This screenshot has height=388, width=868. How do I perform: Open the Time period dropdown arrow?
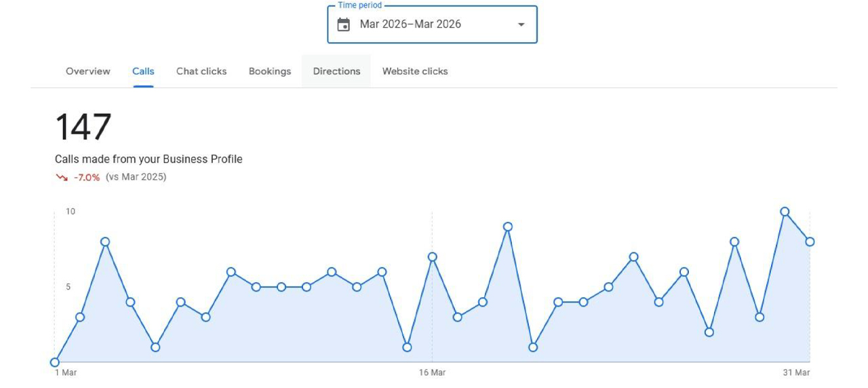click(x=521, y=24)
